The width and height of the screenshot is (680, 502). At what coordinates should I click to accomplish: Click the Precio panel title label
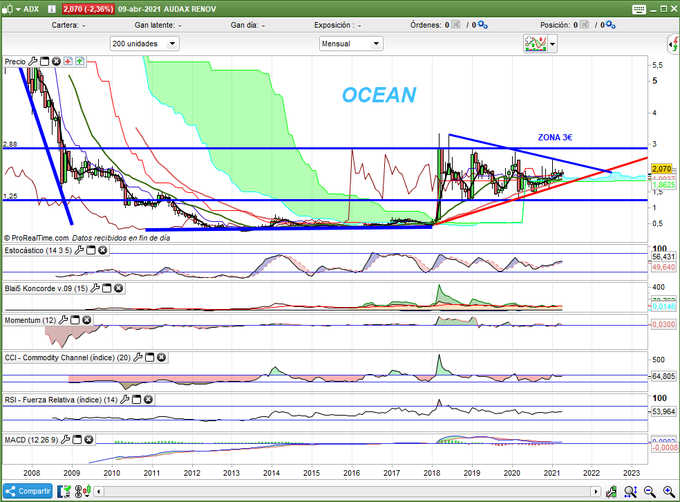15,62
